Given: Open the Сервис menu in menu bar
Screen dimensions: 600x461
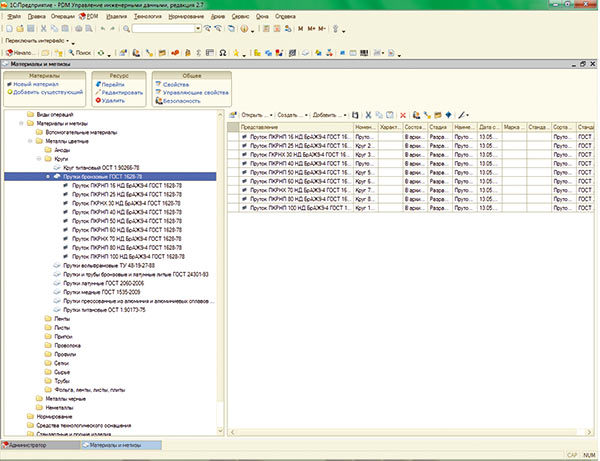Looking at the screenshot, I should pos(240,18).
